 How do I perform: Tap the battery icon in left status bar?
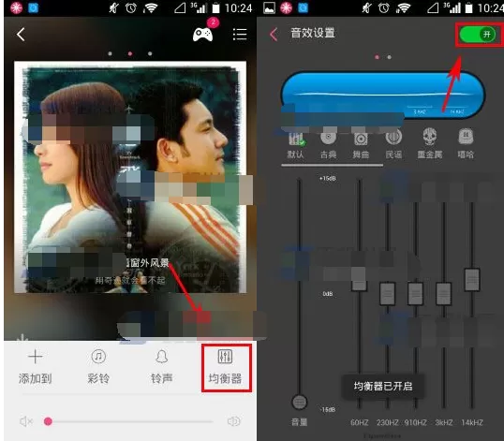coord(216,7)
